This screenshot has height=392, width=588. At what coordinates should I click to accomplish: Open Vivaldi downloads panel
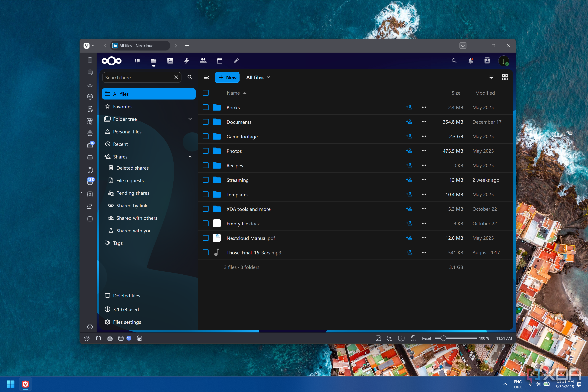pos(90,84)
